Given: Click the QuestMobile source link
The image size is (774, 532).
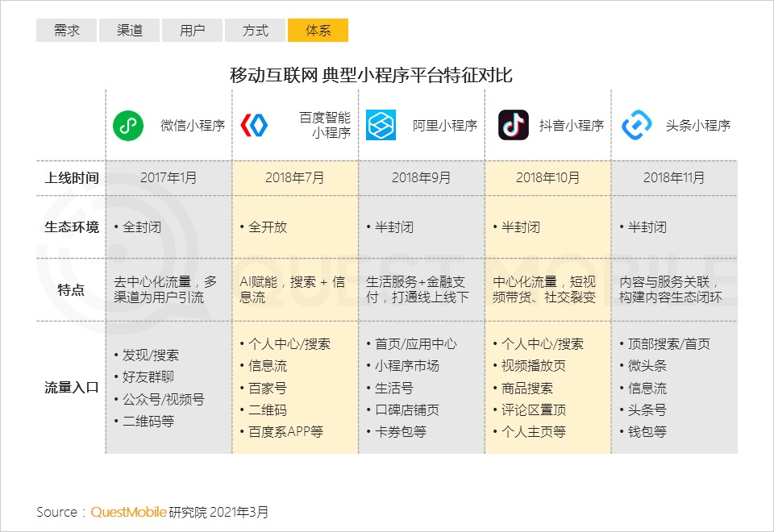Looking at the screenshot, I should click(128, 512).
